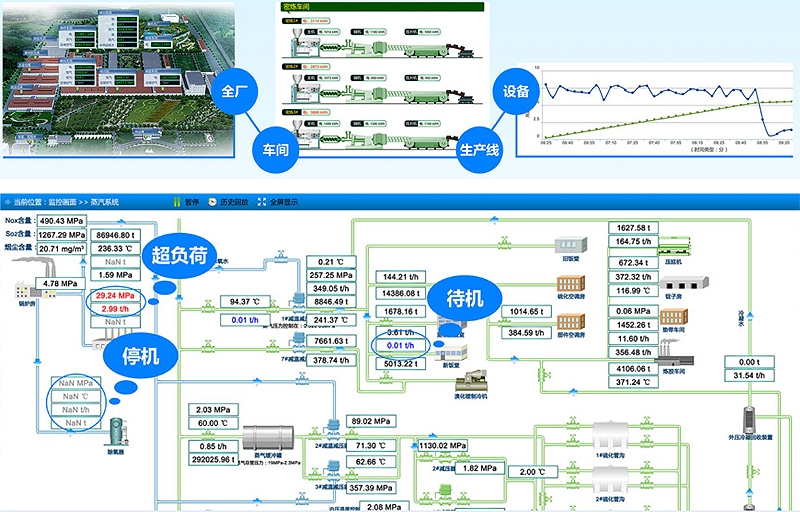This screenshot has width=800, height=512.
Task: Select the 生产线 circle button
Action: (x=479, y=147)
